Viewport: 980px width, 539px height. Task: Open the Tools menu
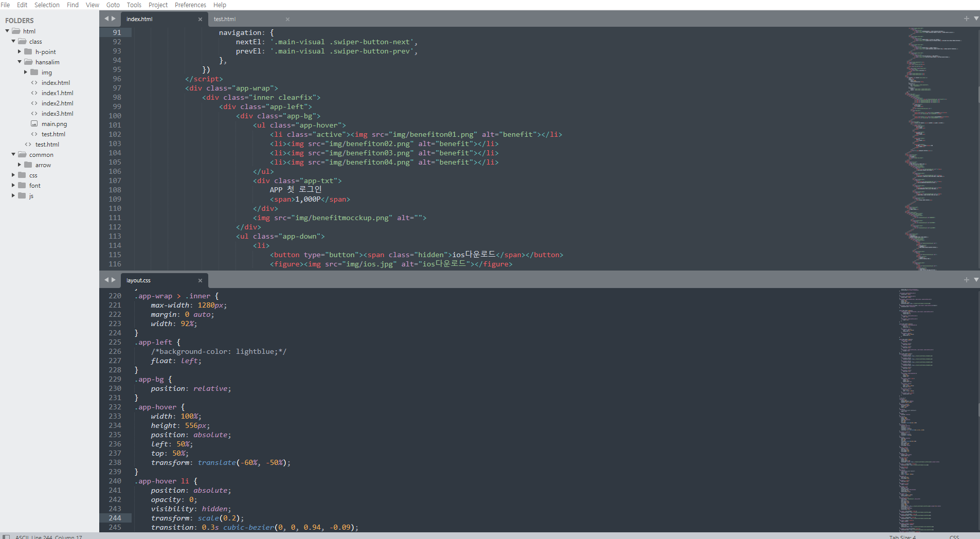coord(134,5)
